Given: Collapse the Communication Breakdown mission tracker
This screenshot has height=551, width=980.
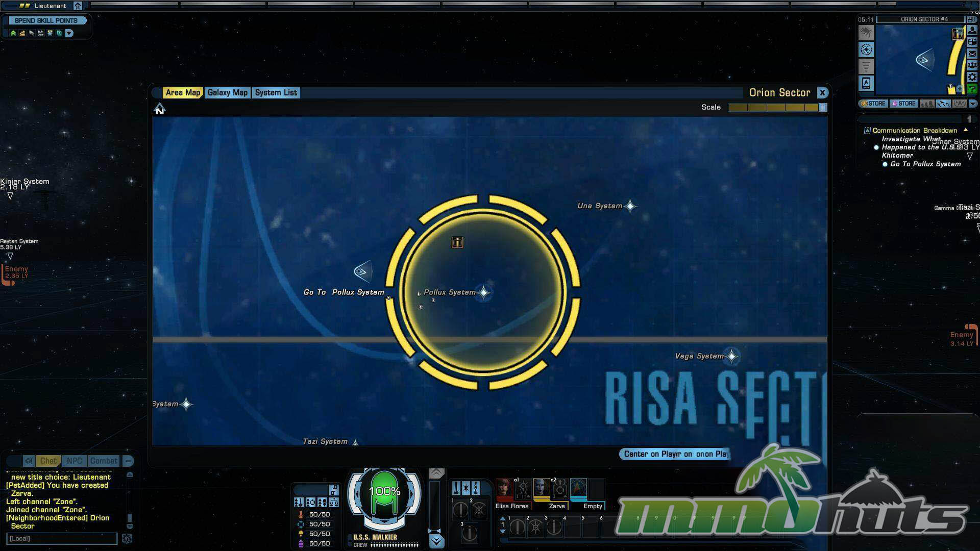Looking at the screenshot, I should coord(965,130).
